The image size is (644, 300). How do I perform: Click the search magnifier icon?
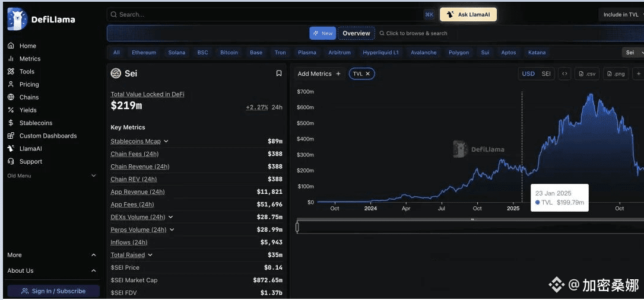(x=113, y=14)
